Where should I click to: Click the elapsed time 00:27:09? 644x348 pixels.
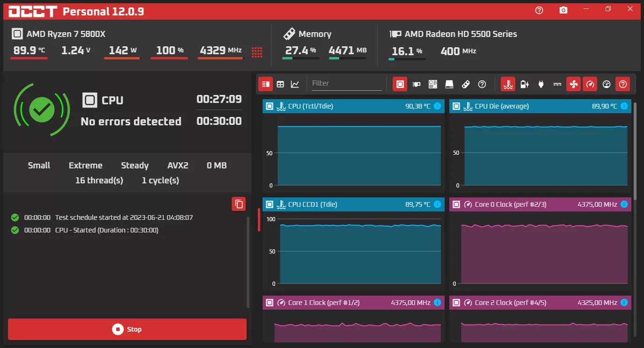pyautogui.click(x=219, y=99)
